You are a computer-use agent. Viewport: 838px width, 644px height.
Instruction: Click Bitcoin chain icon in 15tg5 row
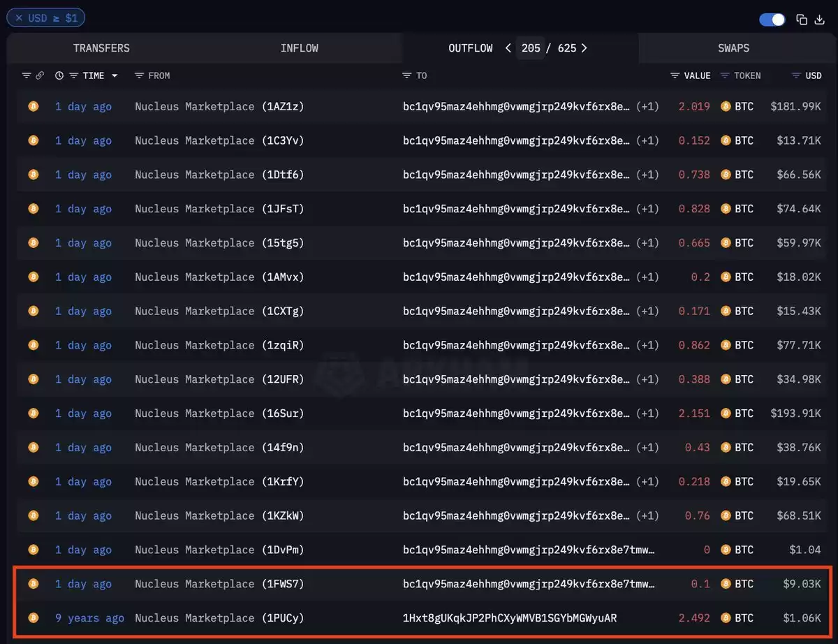tap(33, 243)
